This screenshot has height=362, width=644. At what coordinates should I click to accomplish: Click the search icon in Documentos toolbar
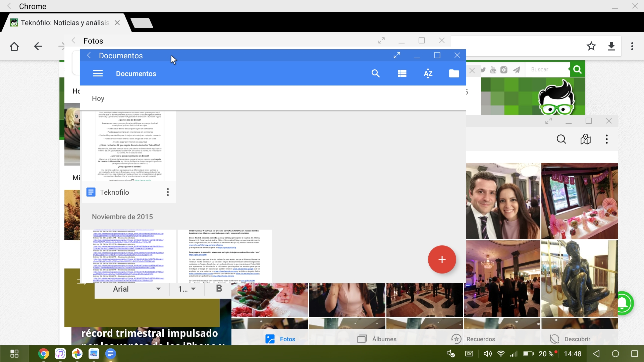coord(375,73)
